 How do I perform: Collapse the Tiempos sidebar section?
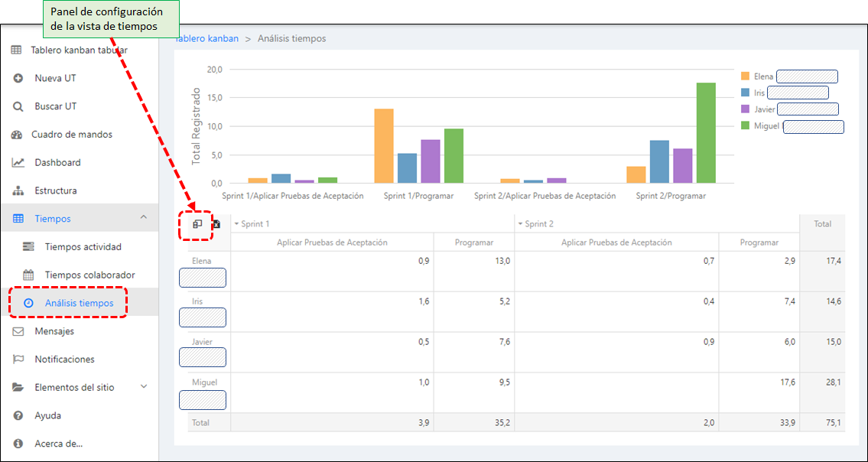144,219
